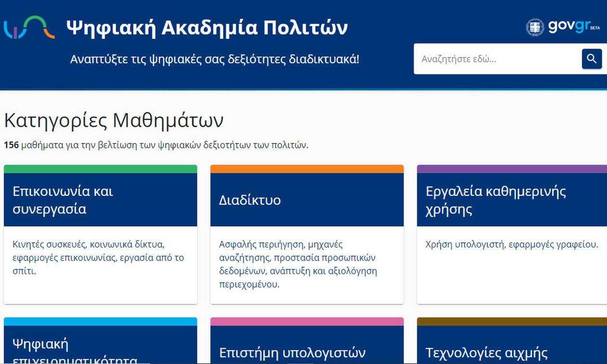This screenshot has width=607, height=364.
Task: Click the Ασφαλής περιήγηση description text
Action: point(298,264)
